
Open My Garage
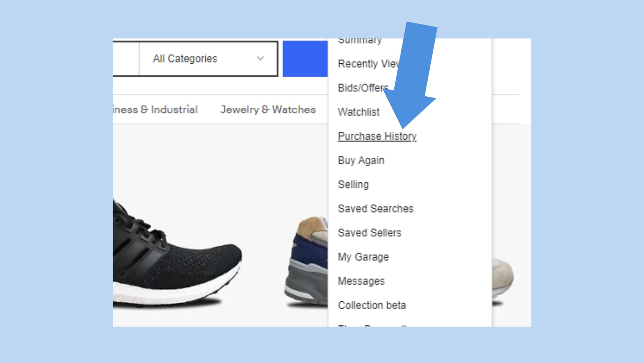pos(363,257)
